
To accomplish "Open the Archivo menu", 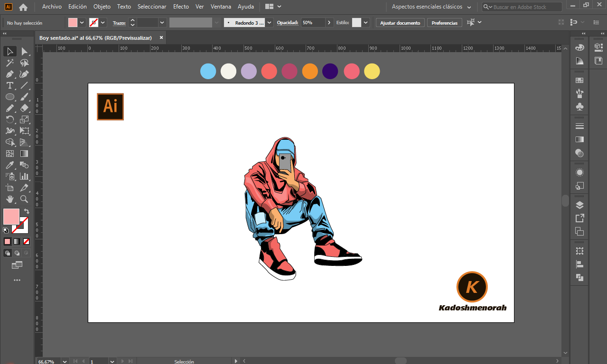I will tap(52, 7).
